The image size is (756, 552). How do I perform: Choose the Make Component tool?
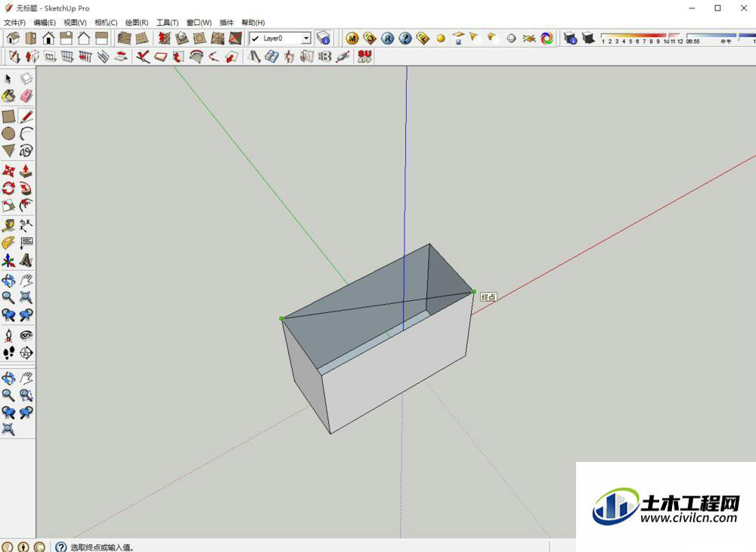click(26, 79)
